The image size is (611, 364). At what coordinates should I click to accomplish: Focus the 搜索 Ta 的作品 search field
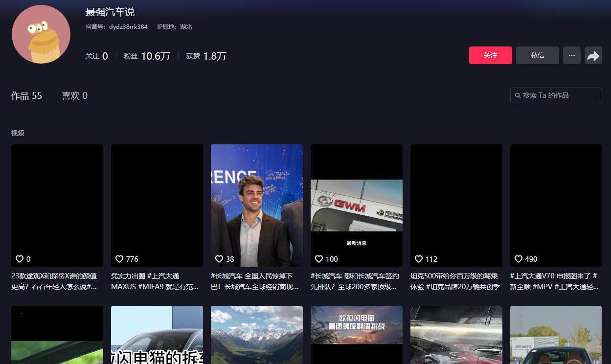coord(556,95)
